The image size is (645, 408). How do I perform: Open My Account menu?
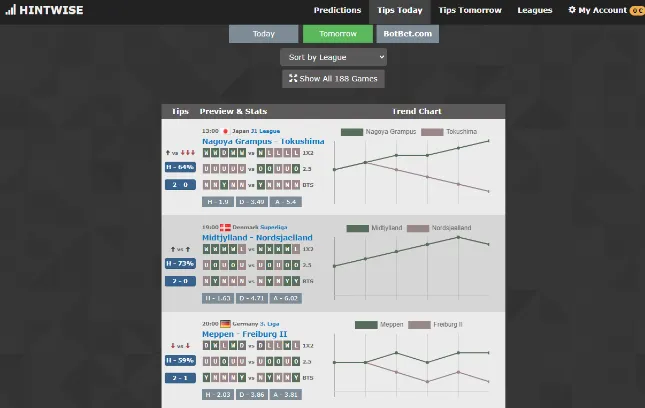[x=603, y=10]
